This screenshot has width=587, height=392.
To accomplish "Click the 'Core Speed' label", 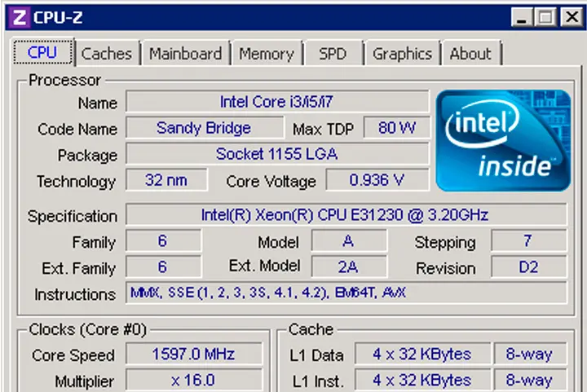I will (x=73, y=355).
